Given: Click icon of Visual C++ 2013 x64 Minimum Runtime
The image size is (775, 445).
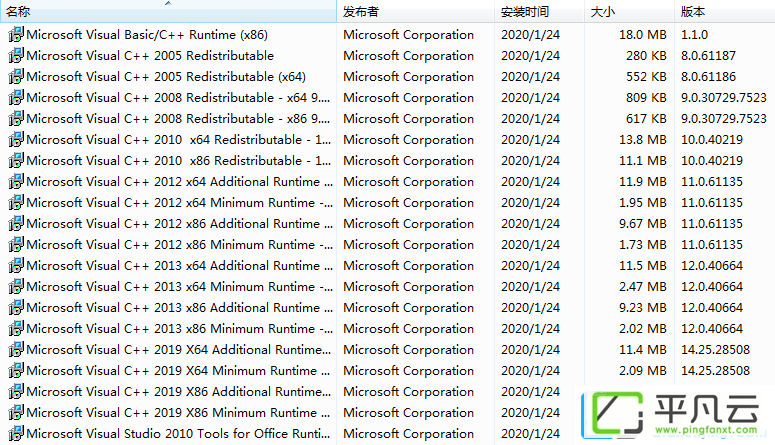Looking at the screenshot, I should (x=16, y=287).
